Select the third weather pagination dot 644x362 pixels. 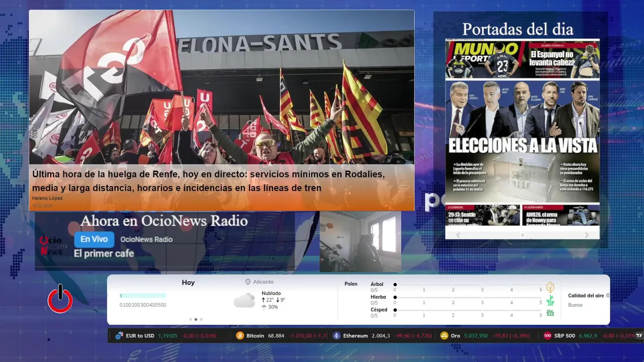(x=201, y=319)
